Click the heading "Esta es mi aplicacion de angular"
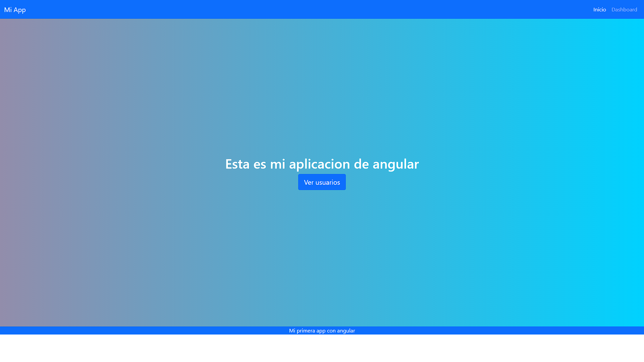The height and width of the screenshot is (362, 644). [x=322, y=164]
